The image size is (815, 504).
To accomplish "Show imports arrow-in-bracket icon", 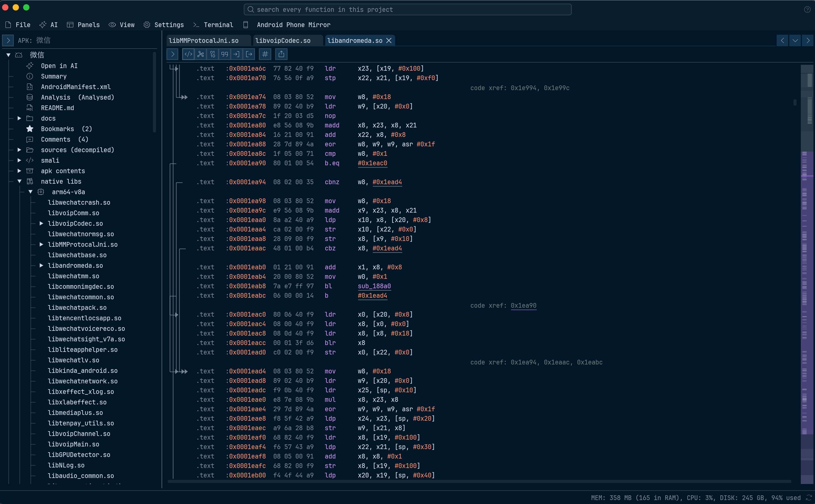I will 236,54.
